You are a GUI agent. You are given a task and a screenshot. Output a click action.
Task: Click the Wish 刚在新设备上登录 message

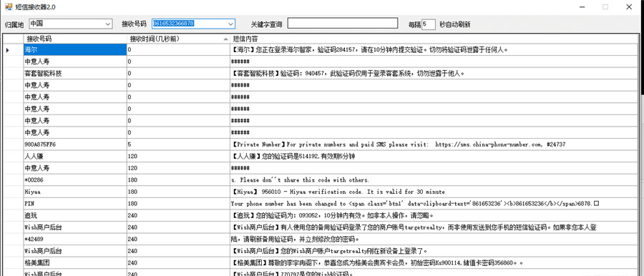pyautogui.click(x=434, y=250)
